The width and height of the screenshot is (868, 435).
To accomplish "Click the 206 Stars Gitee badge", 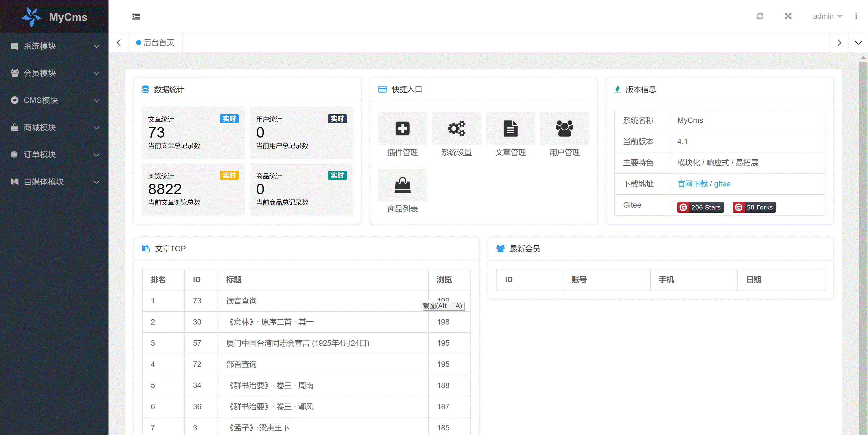I will (700, 207).
